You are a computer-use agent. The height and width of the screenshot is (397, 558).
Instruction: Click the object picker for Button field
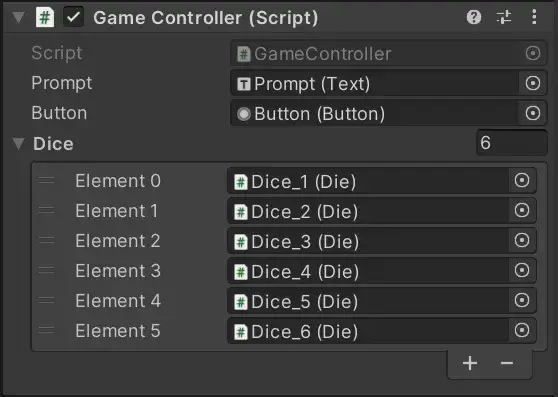[x=532, y=113]
